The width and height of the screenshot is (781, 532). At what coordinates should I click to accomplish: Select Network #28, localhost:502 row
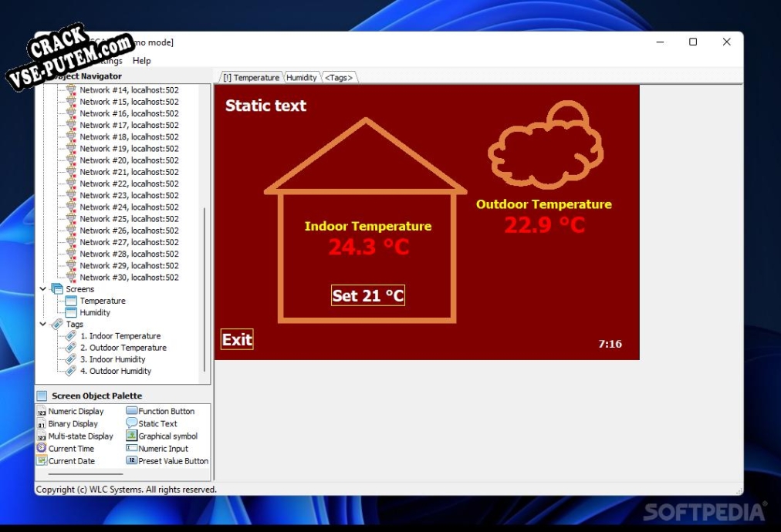click(x=129, y=254)
